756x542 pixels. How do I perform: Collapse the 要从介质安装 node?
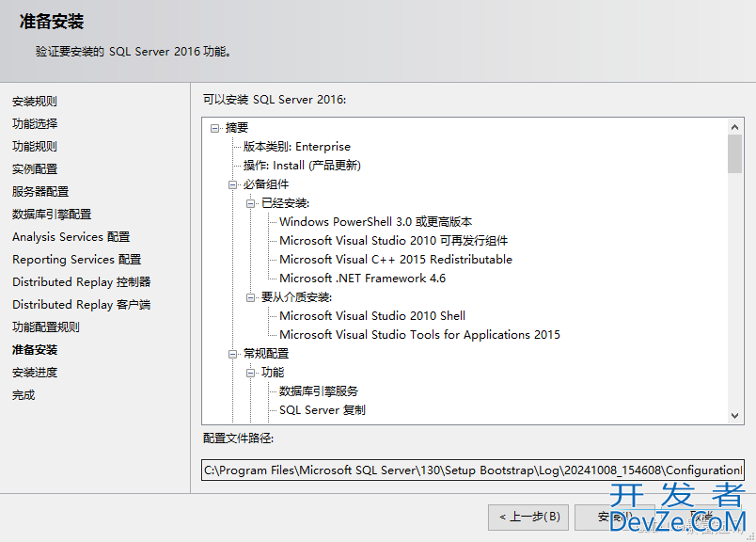pos(251,297)
